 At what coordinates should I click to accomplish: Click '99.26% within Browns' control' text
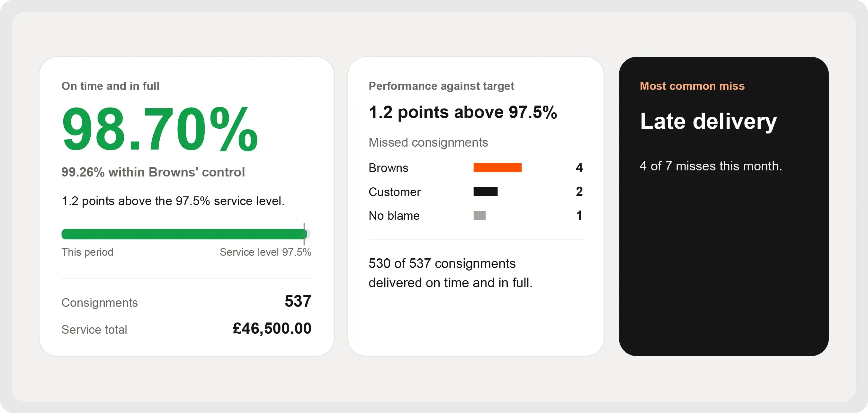153,172
